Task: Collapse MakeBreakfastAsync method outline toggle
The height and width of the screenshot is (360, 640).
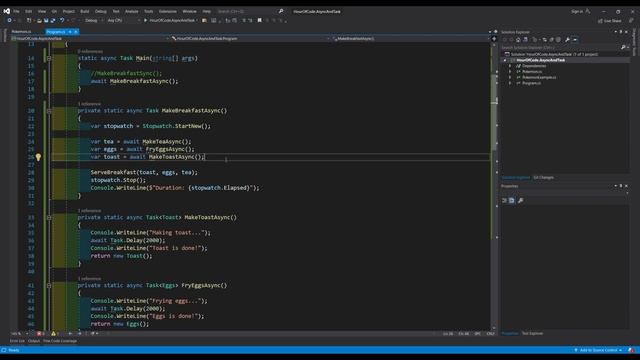Action: pyautogui.click(x=49, y=111)
